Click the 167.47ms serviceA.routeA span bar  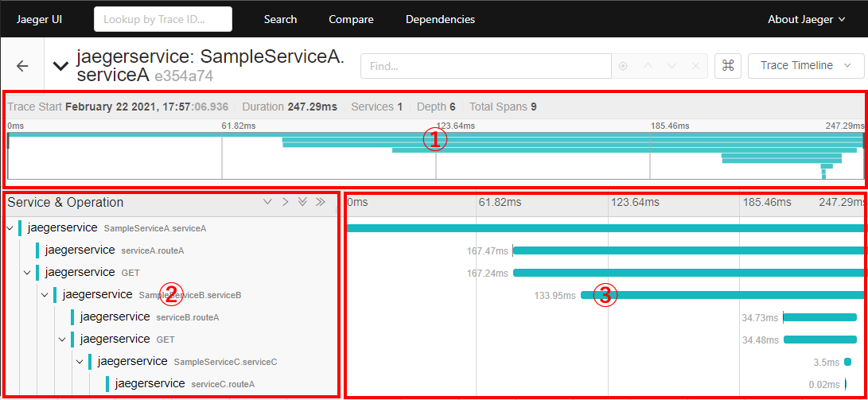689,250
